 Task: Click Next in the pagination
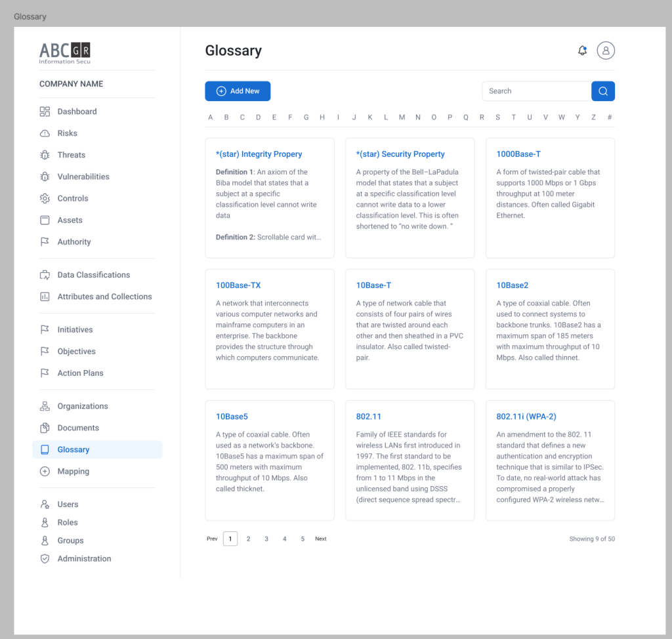(320, 539)
